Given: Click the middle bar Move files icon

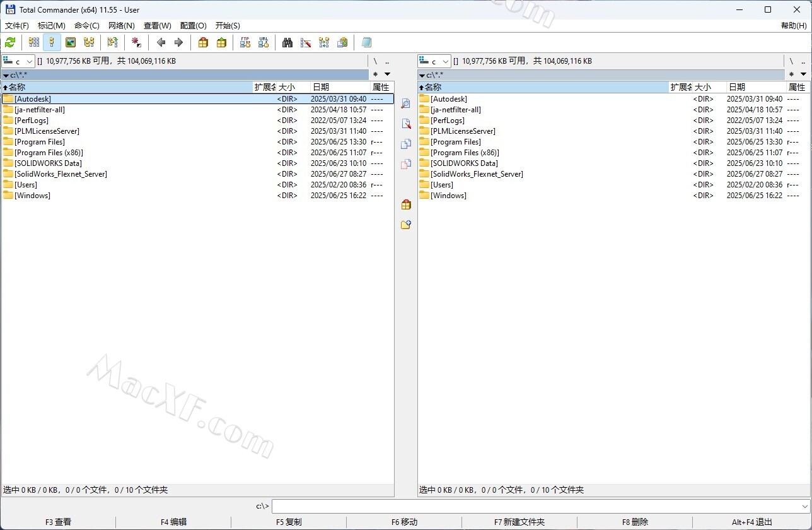Looking at the screenshot, I should pyautogui.click(x=406, y=164).
